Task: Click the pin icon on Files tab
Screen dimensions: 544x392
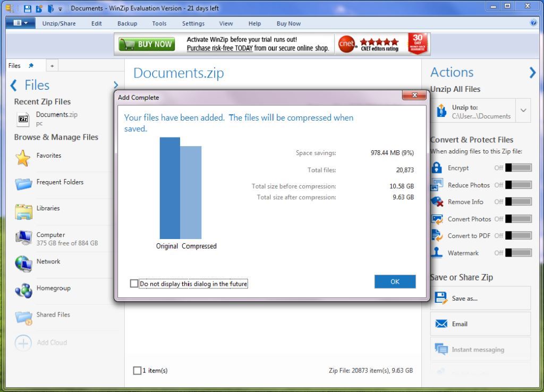Action: click(x=31, y=65)
